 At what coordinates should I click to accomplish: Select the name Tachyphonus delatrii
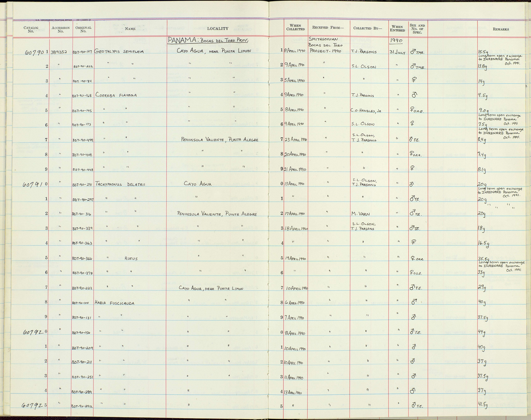120,184
